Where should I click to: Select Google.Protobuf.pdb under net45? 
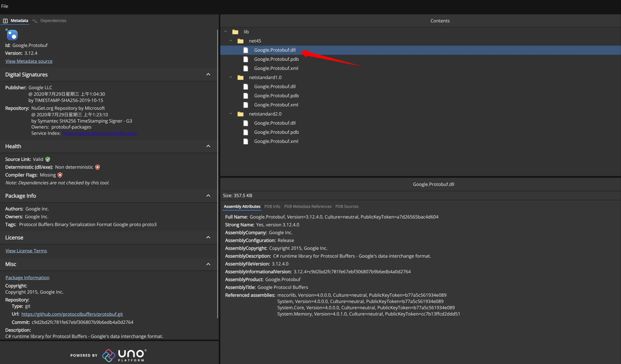coord(276,59)
